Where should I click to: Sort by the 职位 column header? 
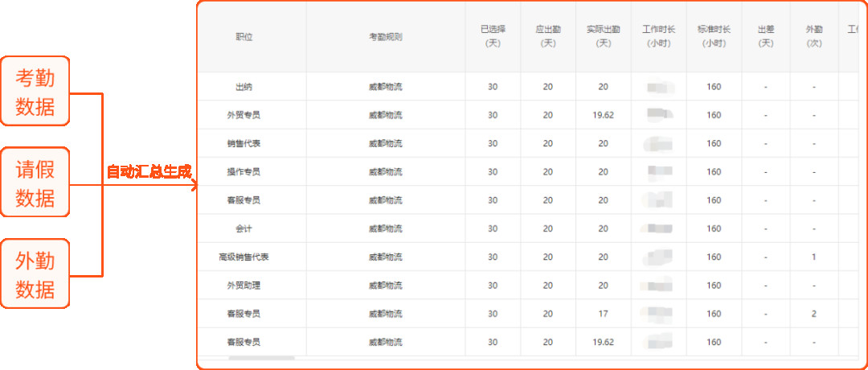click(x=244, y=37)
